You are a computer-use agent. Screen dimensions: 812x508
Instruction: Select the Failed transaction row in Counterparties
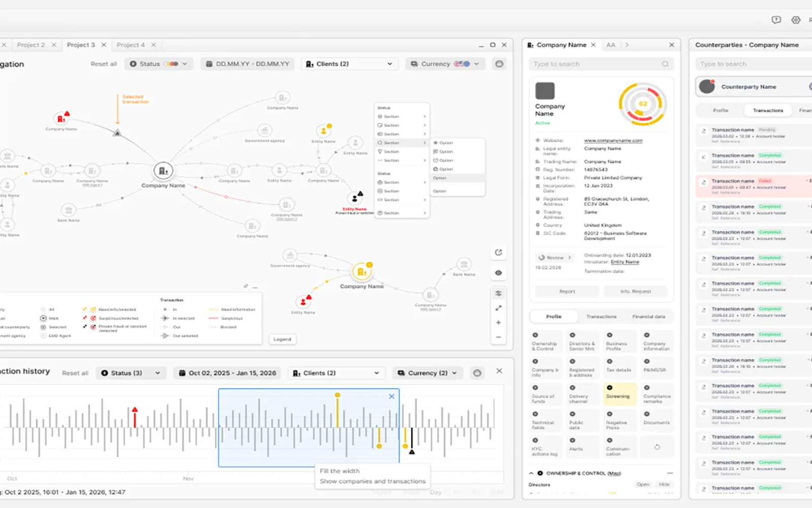754,185
